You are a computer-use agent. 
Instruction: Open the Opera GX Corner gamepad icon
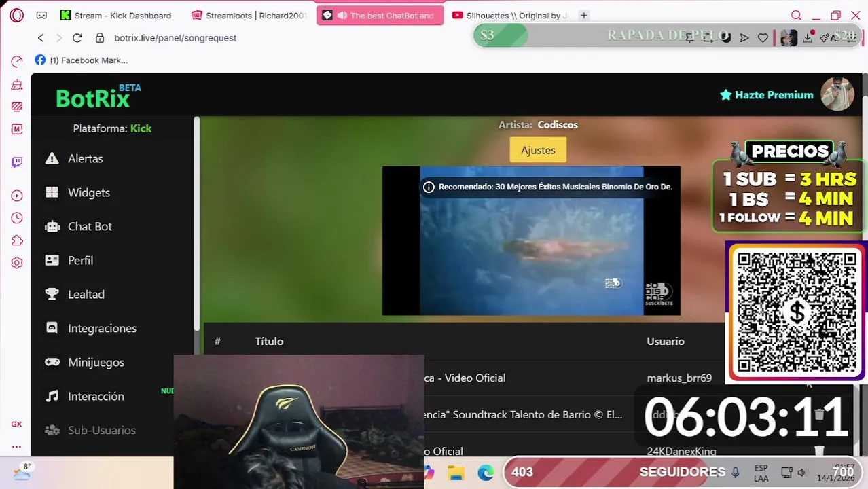(41, 15)
